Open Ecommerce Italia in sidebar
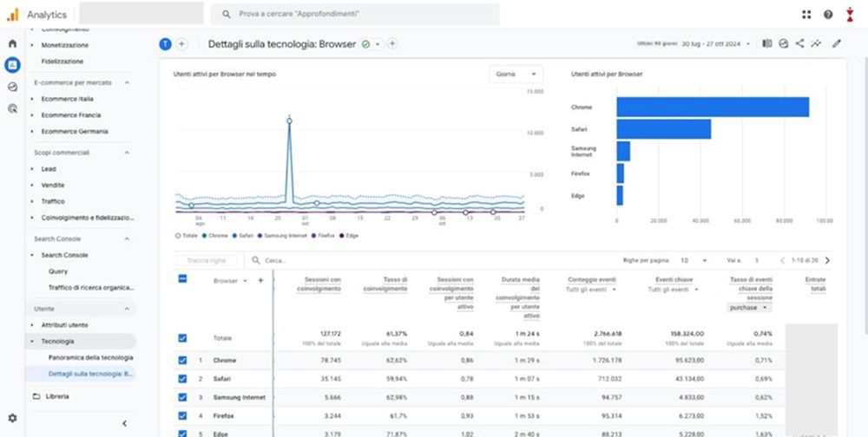 tap(67, 99)
